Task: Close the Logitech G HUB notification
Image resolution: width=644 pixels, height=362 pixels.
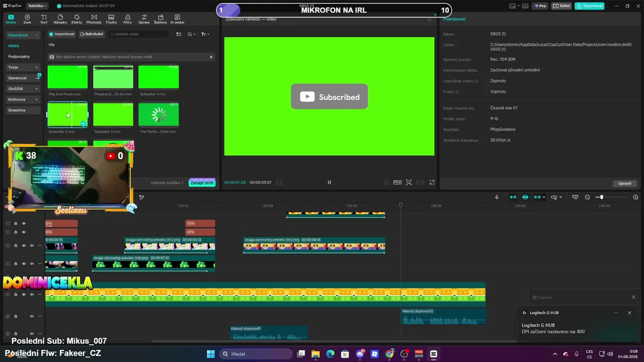Action: click(629, 313)
